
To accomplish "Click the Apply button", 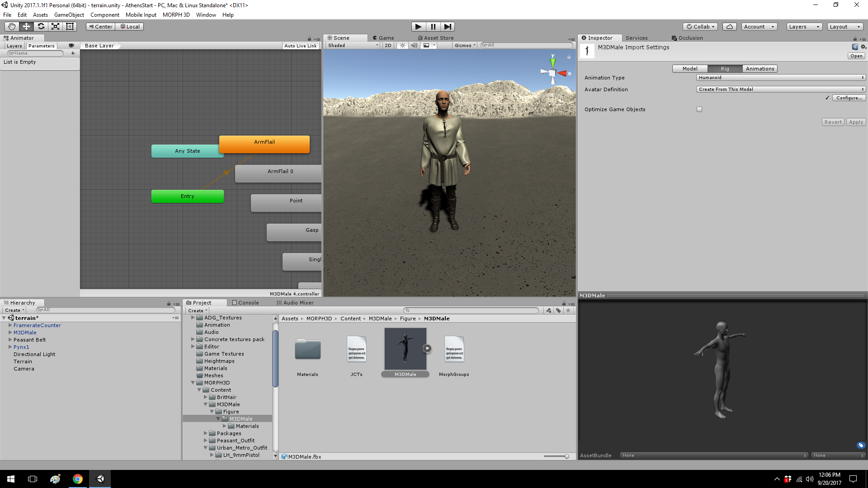I will tap(856, 122).
